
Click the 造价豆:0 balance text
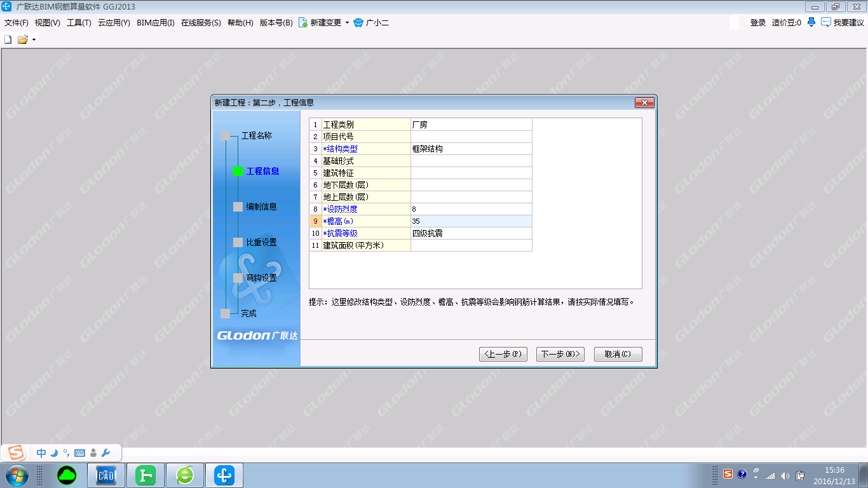[787, 22]
